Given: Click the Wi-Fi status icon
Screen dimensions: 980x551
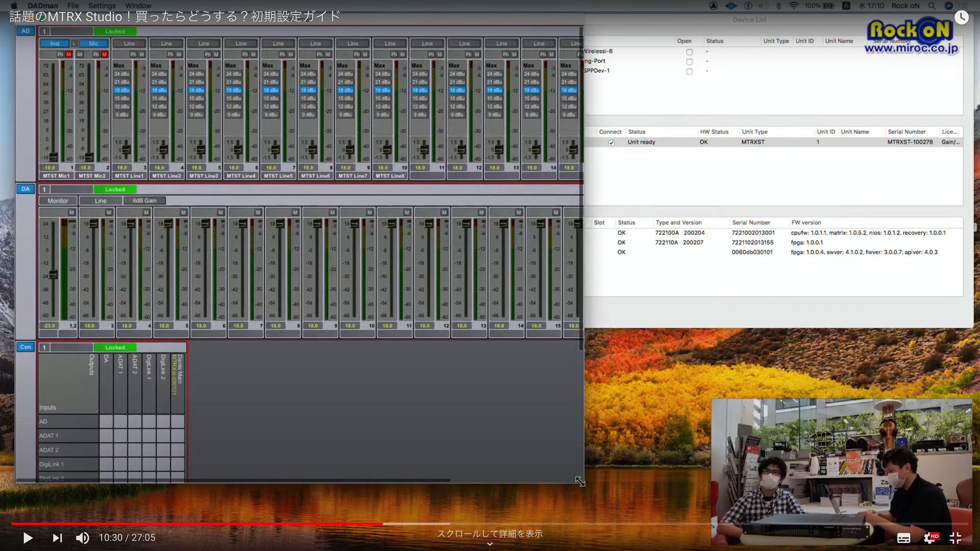Looking at the screenshot, I should [793, 6].
